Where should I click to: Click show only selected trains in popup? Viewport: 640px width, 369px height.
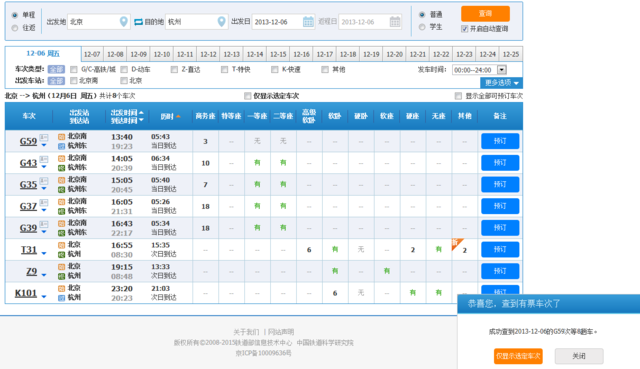518,356
